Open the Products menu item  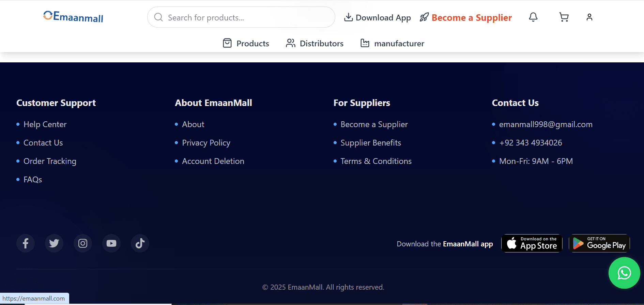(x=246, y=43)
